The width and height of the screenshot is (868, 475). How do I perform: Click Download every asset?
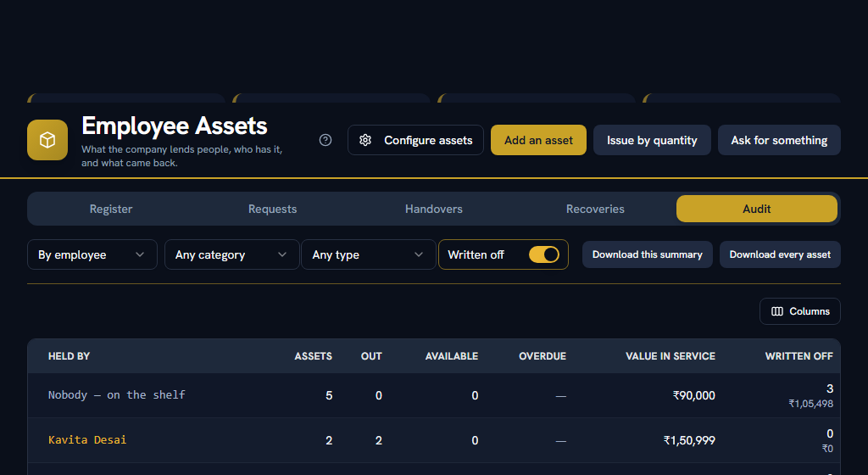point(780,254)
